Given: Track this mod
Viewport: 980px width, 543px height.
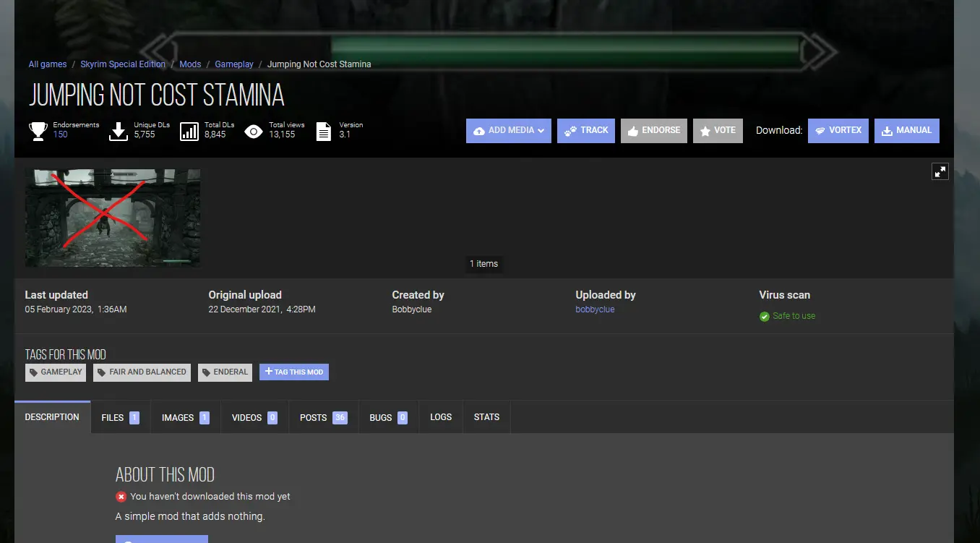Looking at the screenshot, I should tap(586, 131).
